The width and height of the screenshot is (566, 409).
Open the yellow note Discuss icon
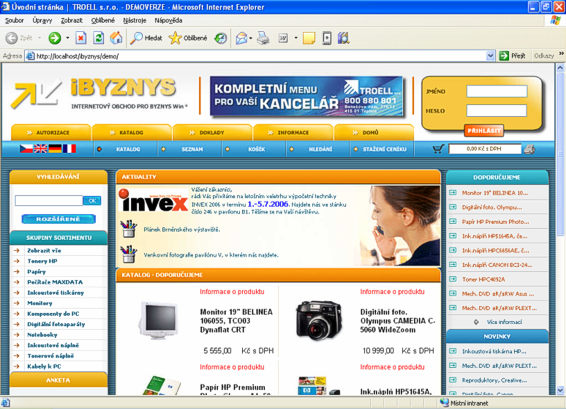click(x=309, y=38)
